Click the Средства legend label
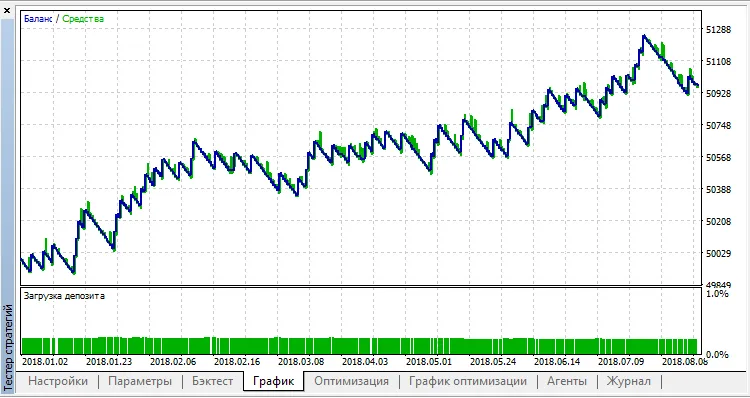Screen dimensions: 750x398 (83, 19)
